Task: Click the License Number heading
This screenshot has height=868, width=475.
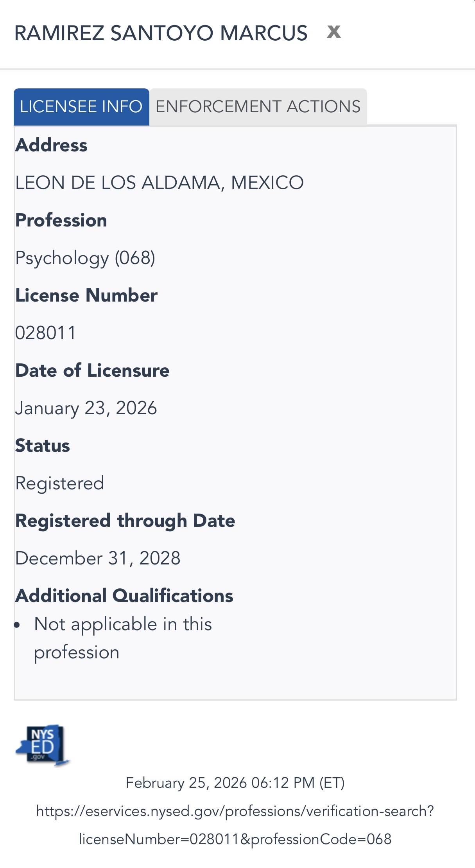Action: point(86,295)
